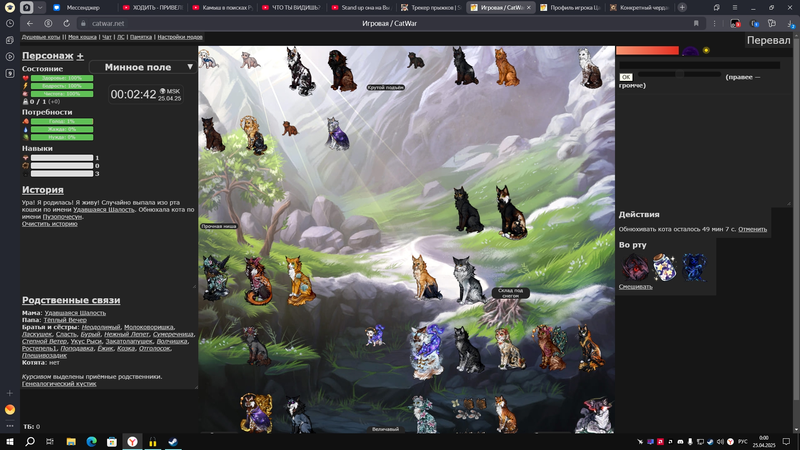Open 'Генеалогический кустик' link
This screenshot has width=800, height=450.
pyautogui.click(x=59, y=384)
